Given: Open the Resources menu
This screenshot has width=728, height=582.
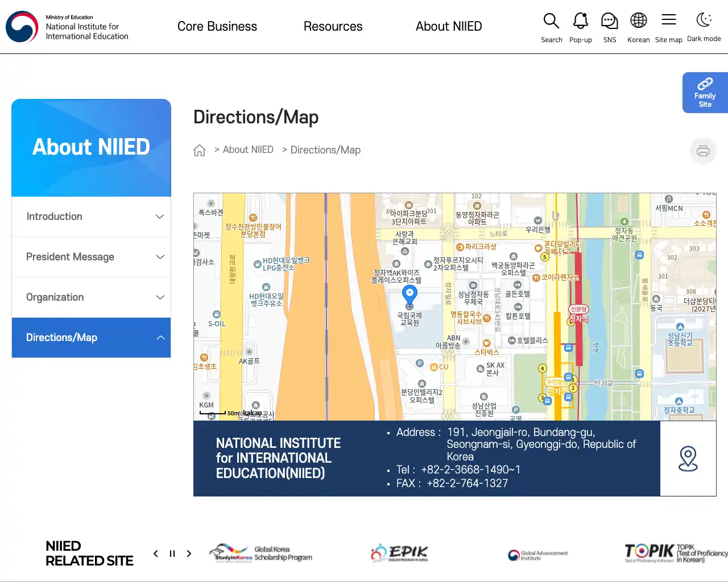Looking at the screenshot, I should pyautogui.click(x=333, y=26).
